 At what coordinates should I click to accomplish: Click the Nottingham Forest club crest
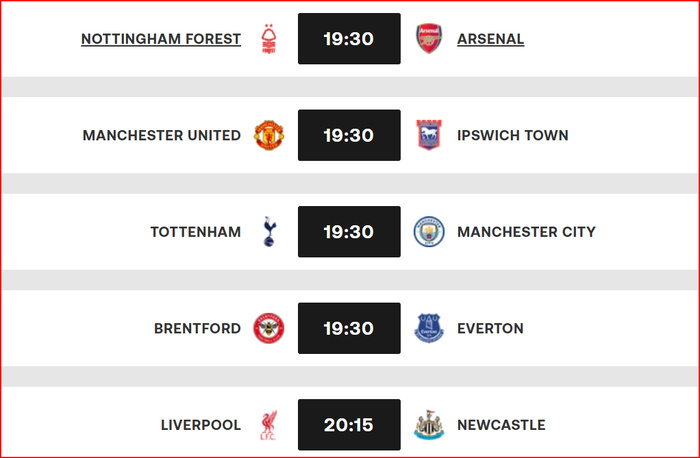268,39
